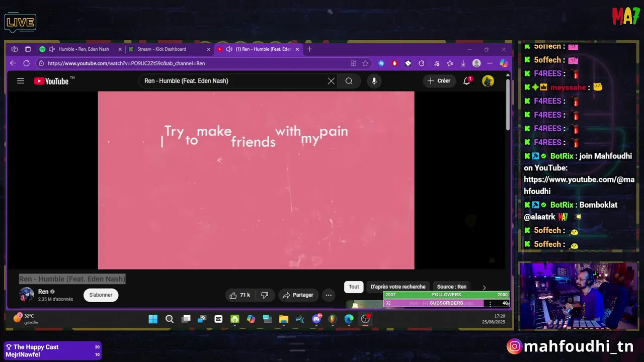Screen dimensions: 644x362
Task: Open Microsoft Edge taskbar icon
Action: [x=349, y=319]
